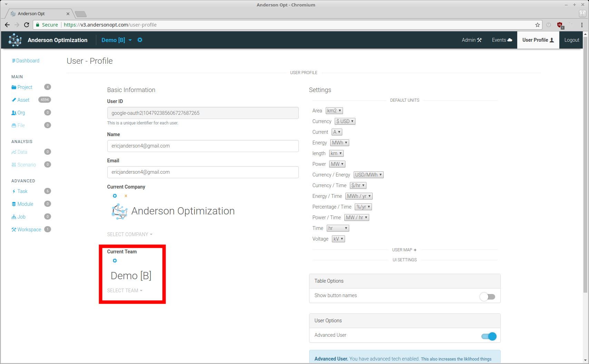Expand User Map with the plus icon
The width and height of the screenshot is (589, 364).
[x=415, y=250]
